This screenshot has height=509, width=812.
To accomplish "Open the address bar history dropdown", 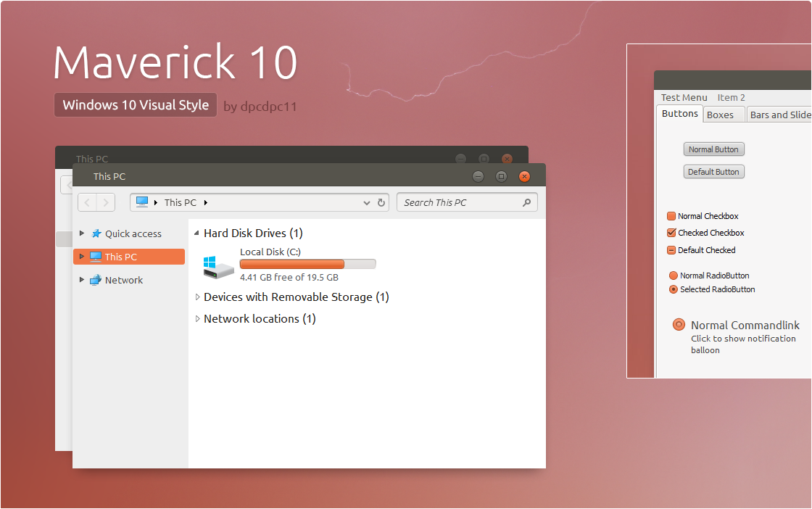I will 367,203.
